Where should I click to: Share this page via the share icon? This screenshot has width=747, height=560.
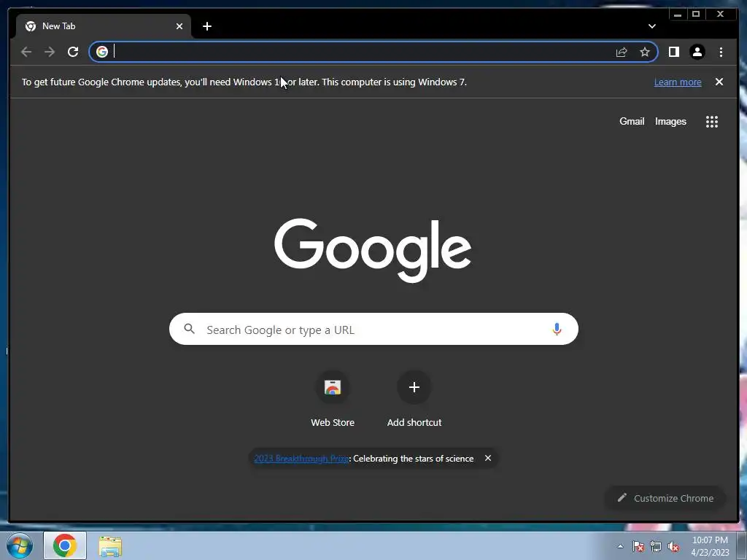tap(622, 52)
